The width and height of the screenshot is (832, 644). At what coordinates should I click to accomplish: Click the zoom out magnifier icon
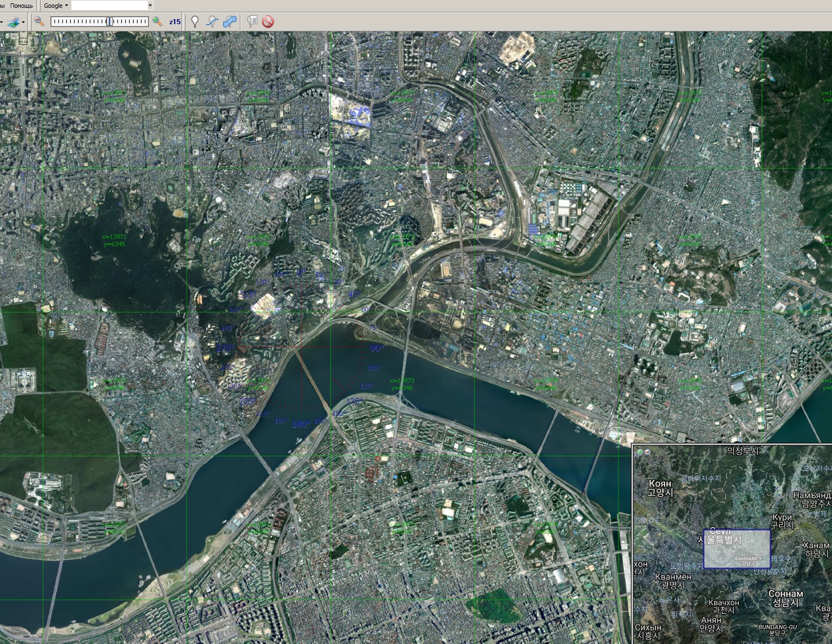coord(39,21)
